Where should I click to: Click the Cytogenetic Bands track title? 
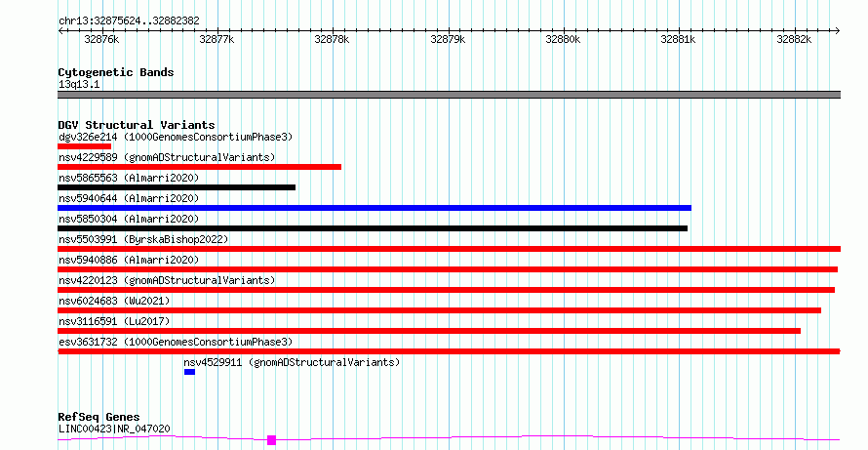(x=116, y=72)
